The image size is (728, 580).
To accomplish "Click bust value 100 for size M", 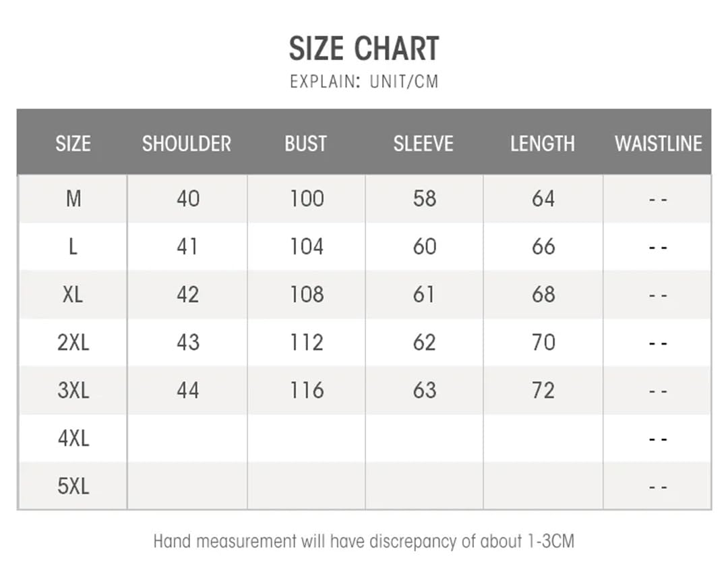I will [x=307, y=199].
